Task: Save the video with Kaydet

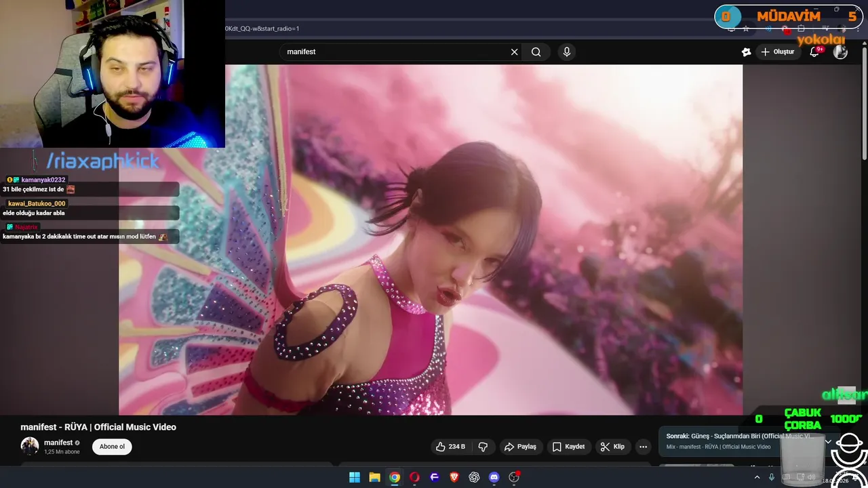Action: (x=568, y=447)
